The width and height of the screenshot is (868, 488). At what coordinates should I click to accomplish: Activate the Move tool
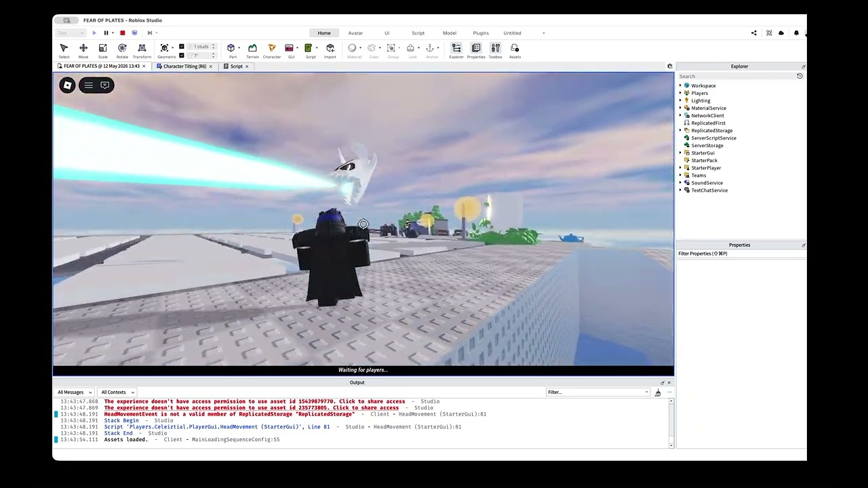click(x=83, y=51)
